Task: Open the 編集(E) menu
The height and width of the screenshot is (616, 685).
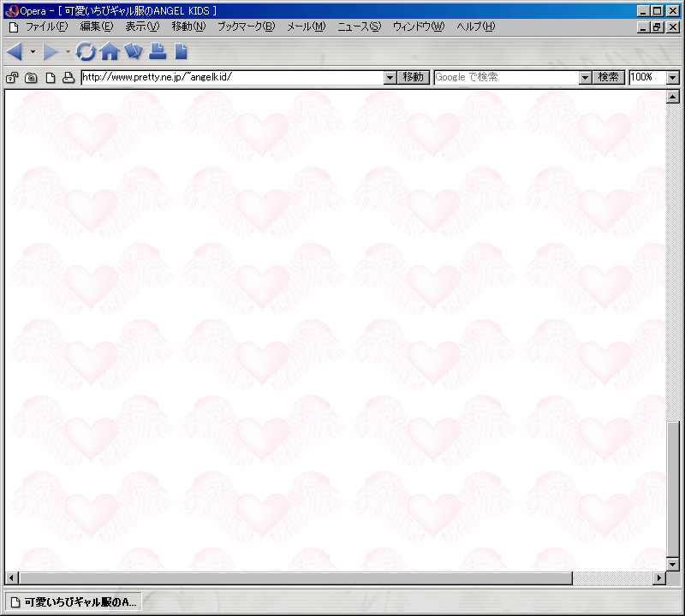Action: tap(97, 27)
